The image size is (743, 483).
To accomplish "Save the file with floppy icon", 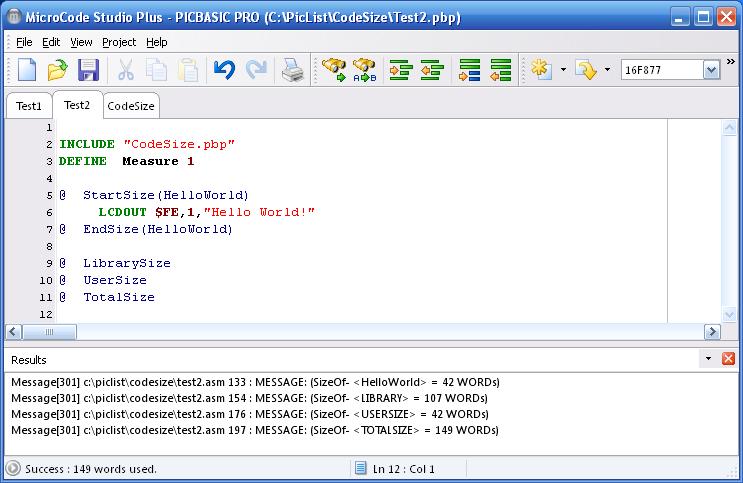I will 88,70.
